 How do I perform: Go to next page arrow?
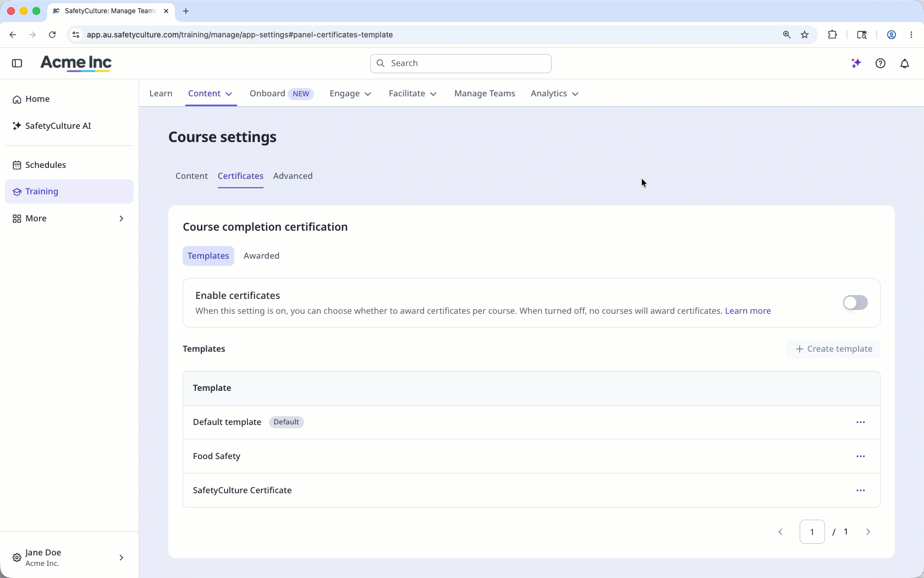(x=868, y=532)
